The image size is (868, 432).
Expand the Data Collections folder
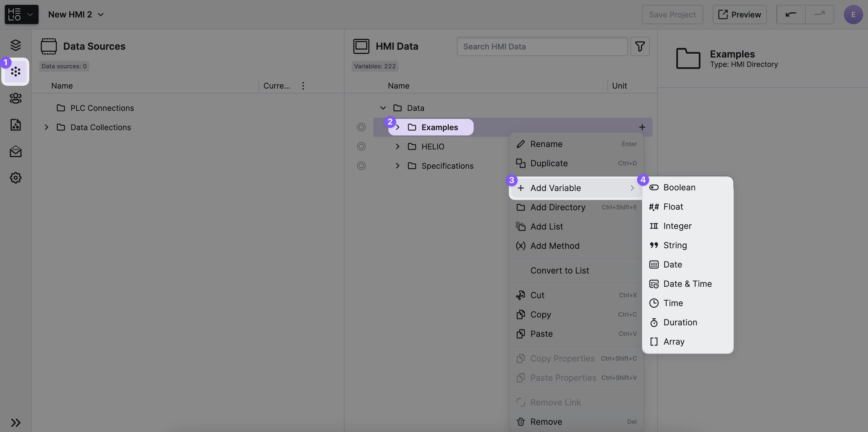coord(46,127)
